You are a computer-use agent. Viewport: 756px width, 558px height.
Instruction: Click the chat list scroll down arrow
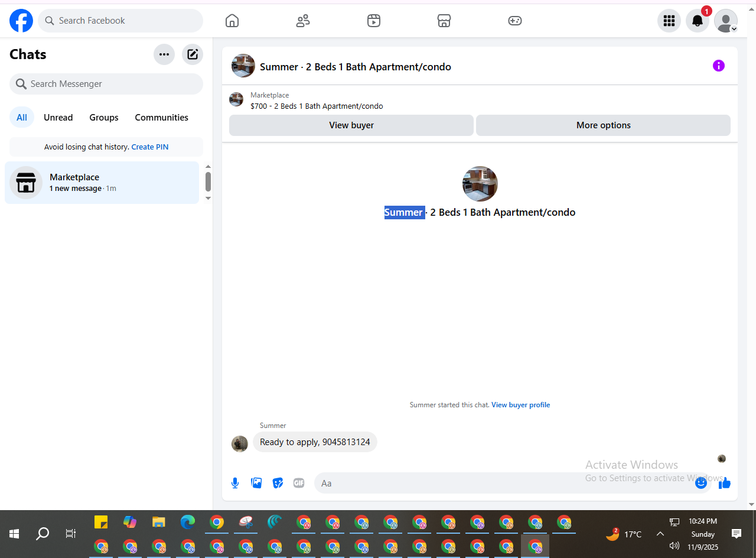(x=208, y=198)
